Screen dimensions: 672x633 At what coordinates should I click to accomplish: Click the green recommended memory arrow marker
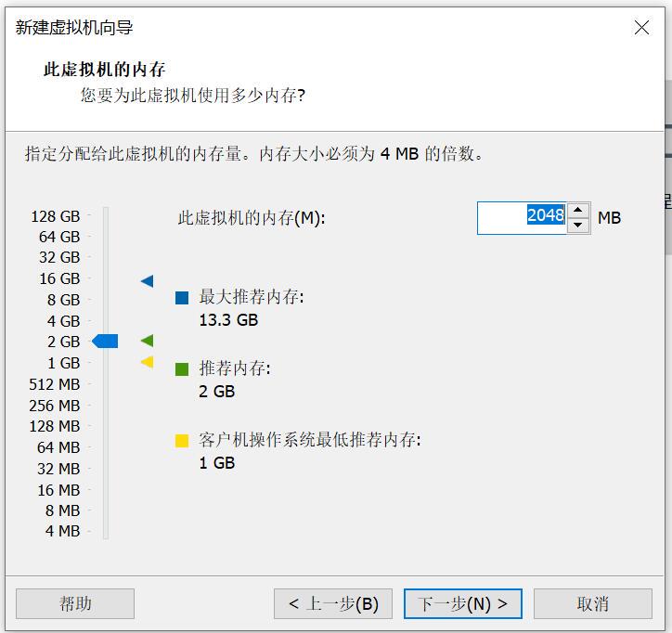coord(147,341)
